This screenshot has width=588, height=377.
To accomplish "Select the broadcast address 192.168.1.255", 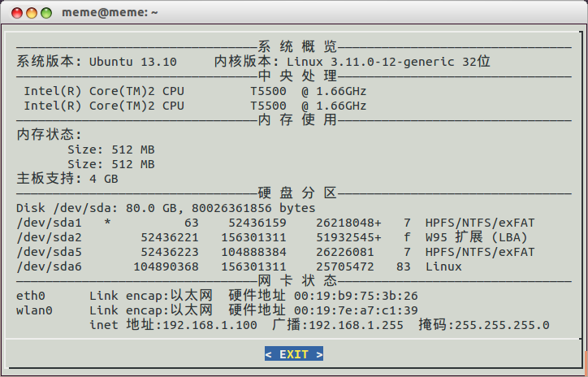I will [357, 325].
